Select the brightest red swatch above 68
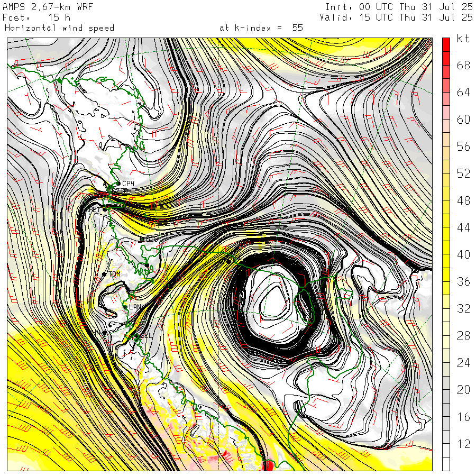Screen dimensions: 476x476 coord(446,44)
